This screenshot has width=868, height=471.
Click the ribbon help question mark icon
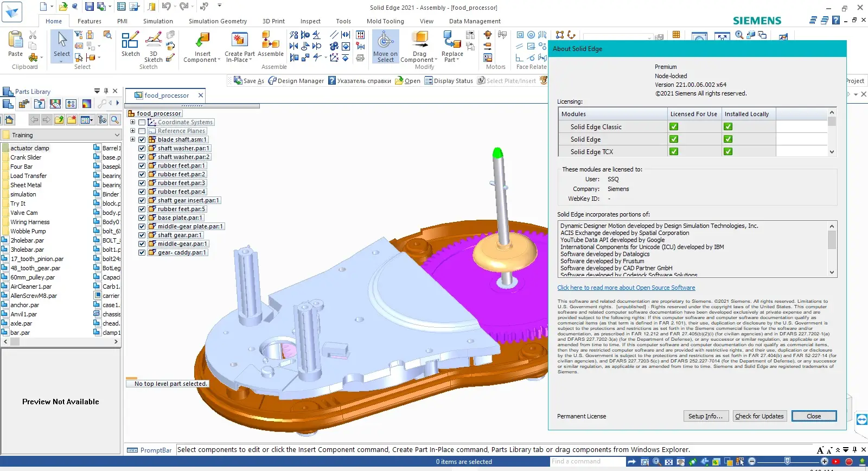tap(836, 20)
